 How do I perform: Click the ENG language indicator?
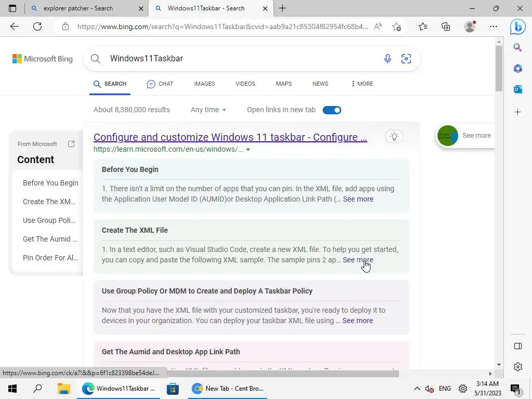click(x=445, y=389)
